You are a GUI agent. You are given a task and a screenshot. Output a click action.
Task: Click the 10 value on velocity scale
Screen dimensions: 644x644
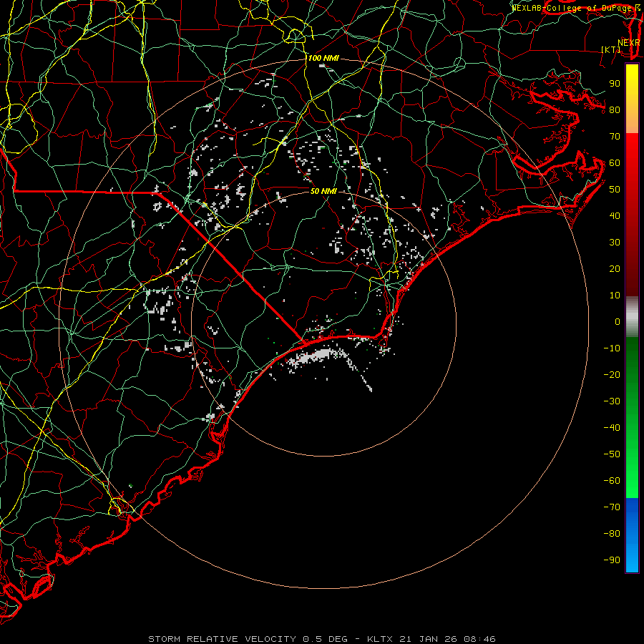(x=615, y=296)
